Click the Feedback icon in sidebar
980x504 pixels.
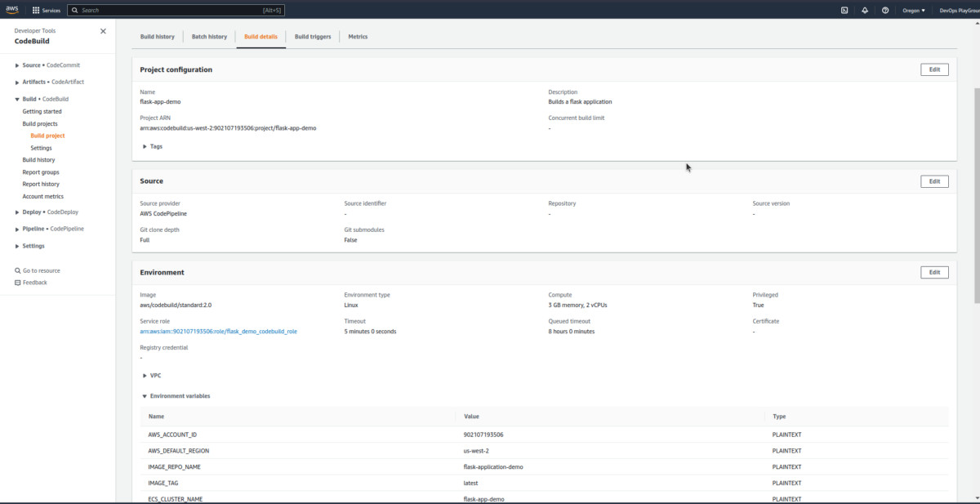coord(18,283)
